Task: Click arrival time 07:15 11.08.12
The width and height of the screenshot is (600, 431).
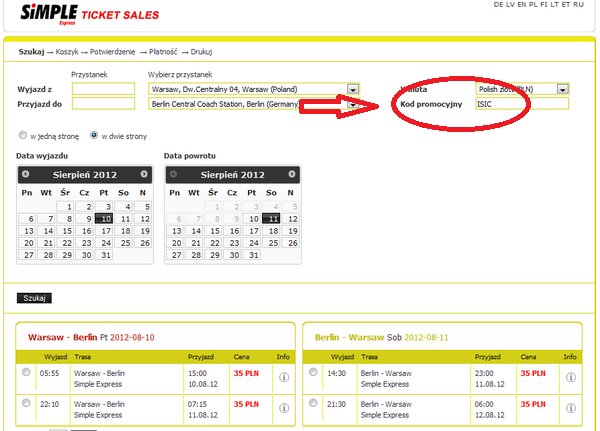Action: pyautogui.click(x=203, y=410)
